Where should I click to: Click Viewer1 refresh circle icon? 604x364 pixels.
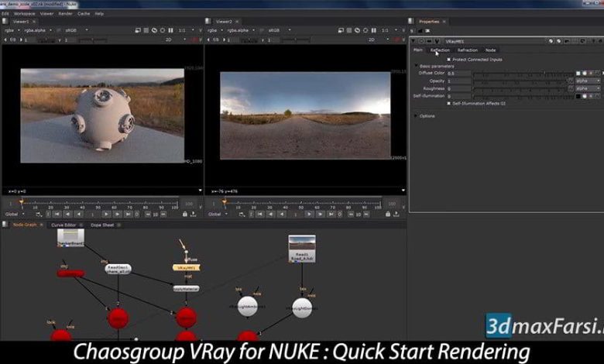pos(162,30)
